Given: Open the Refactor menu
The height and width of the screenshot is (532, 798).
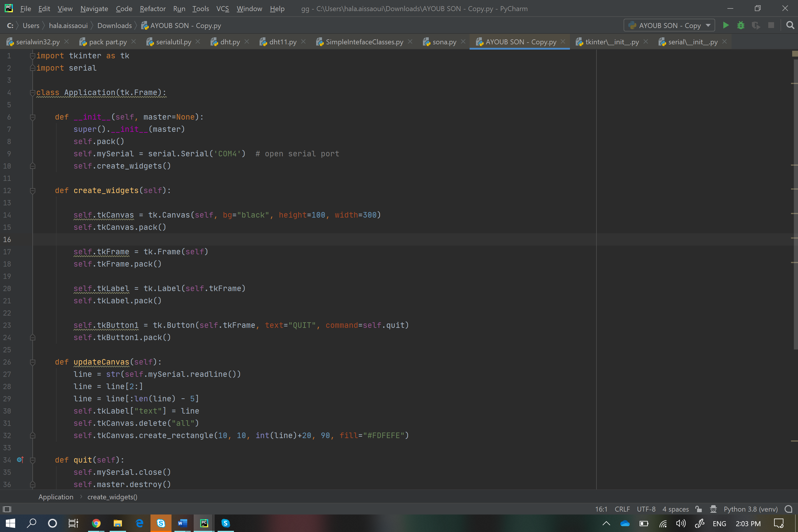Looking at the screenshot, I should (x=152, y=8).
